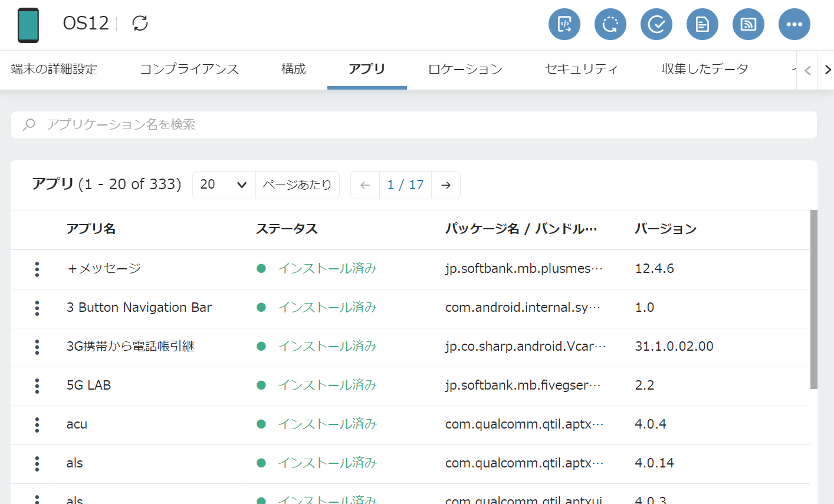Image resolution: width=834 pixels, height=504 pixels.
Task: Click version 2.2
Action: pos(644,386)
